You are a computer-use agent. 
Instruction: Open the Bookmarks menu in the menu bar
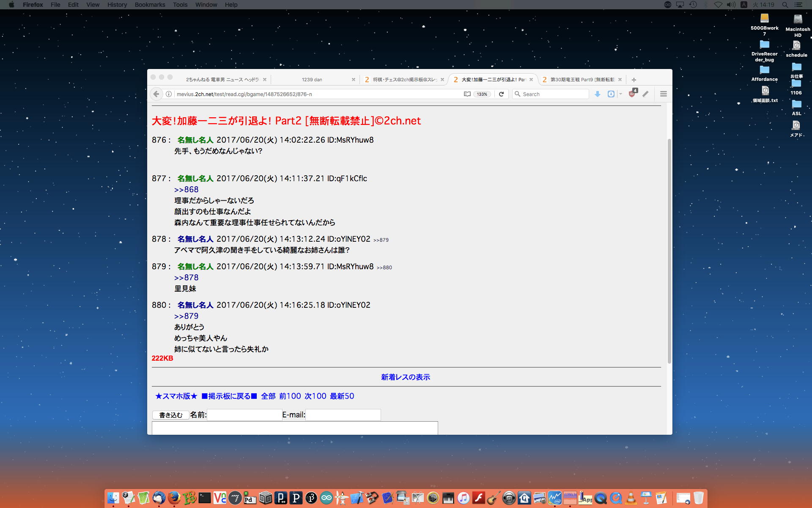click(150, 5)
